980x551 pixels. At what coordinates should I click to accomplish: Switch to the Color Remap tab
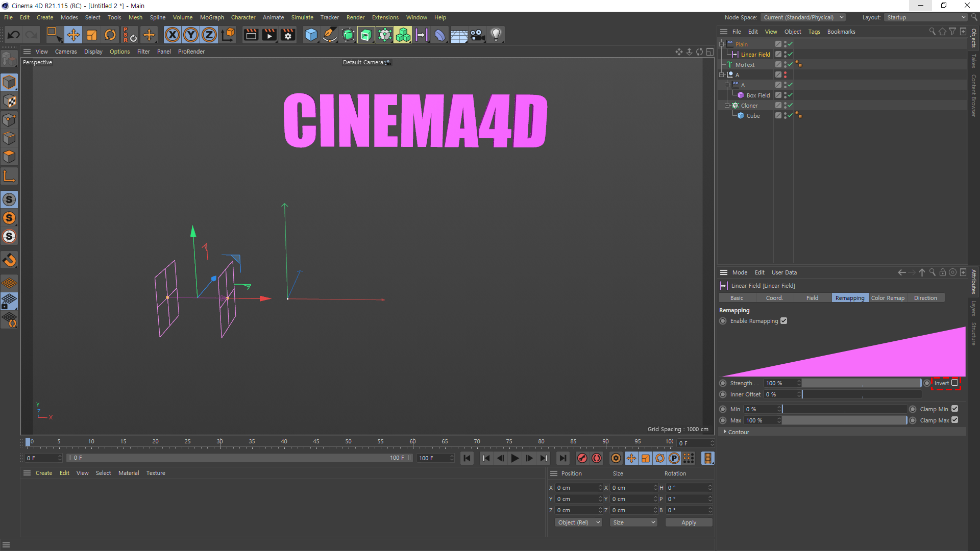point(887,298)
